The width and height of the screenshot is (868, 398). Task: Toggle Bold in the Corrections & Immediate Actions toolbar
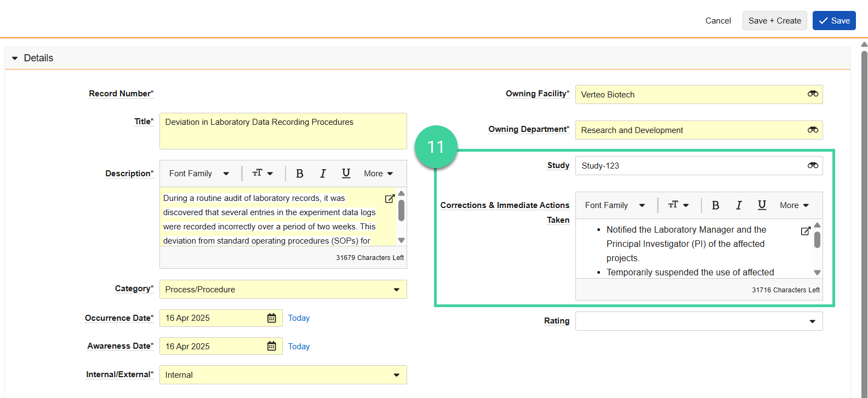pyautogui.click(x=715, y=205)
